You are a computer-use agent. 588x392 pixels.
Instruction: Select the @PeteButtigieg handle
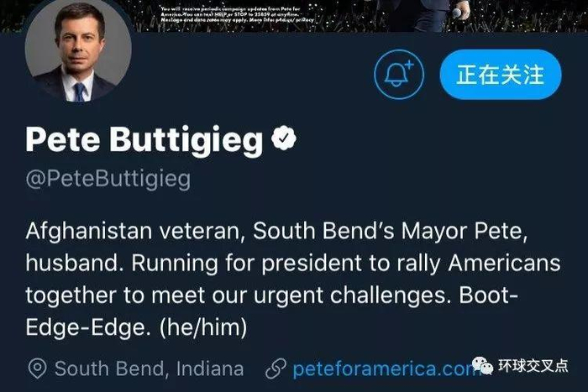coord(108,179)
